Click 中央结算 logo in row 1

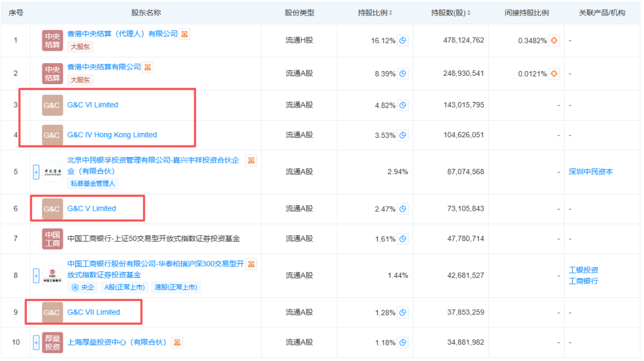point(52,41)
